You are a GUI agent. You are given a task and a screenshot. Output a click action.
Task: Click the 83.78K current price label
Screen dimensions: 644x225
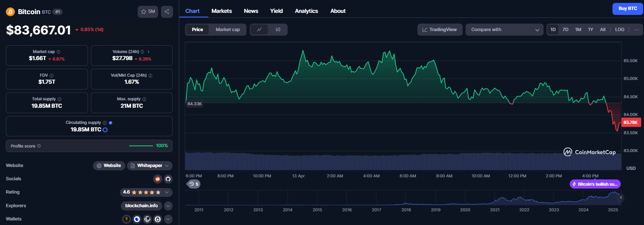coord(632,122)
